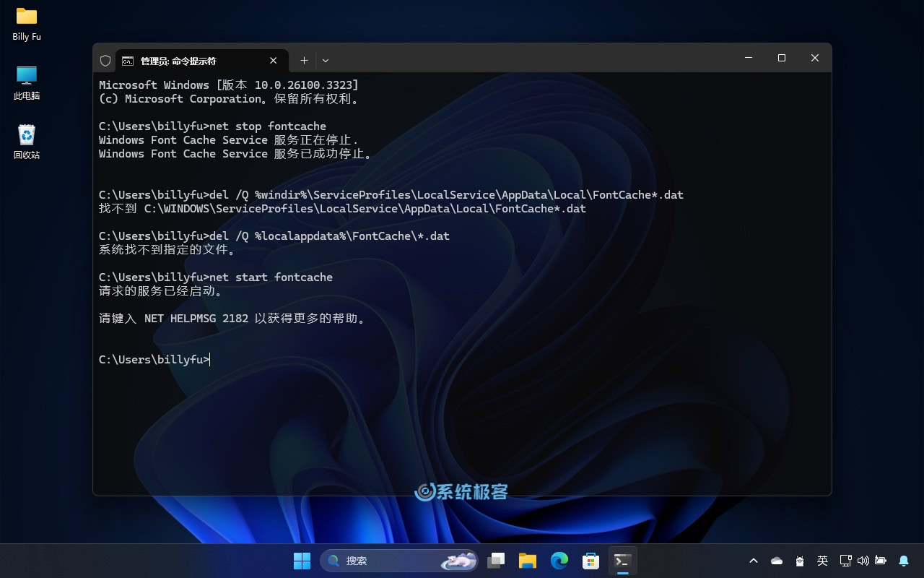Click the 'Microsoft Windows [版本 10.0.26100.3323]' line
Viewport: 924px width, 578px height.
[229, 85]
